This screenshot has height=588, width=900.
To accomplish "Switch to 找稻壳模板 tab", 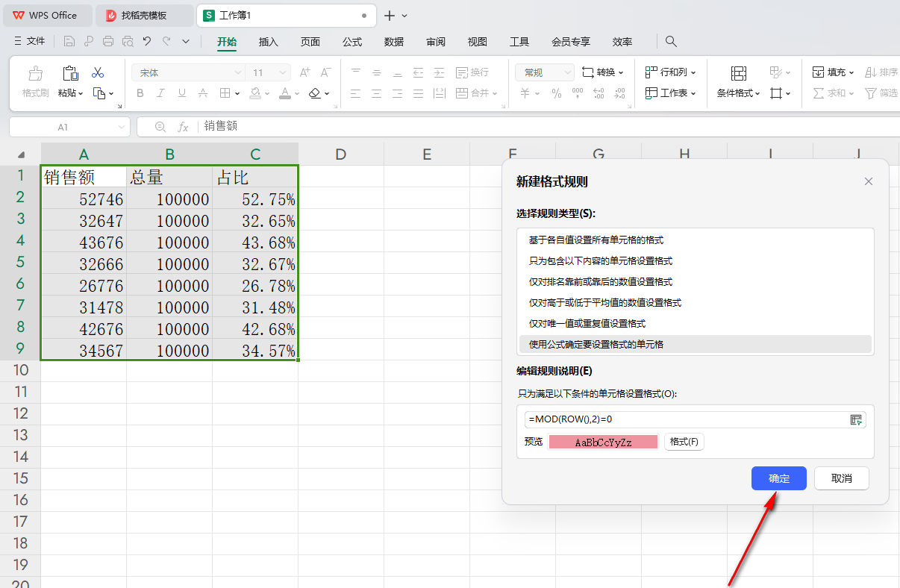I will [x=145, y=16].
